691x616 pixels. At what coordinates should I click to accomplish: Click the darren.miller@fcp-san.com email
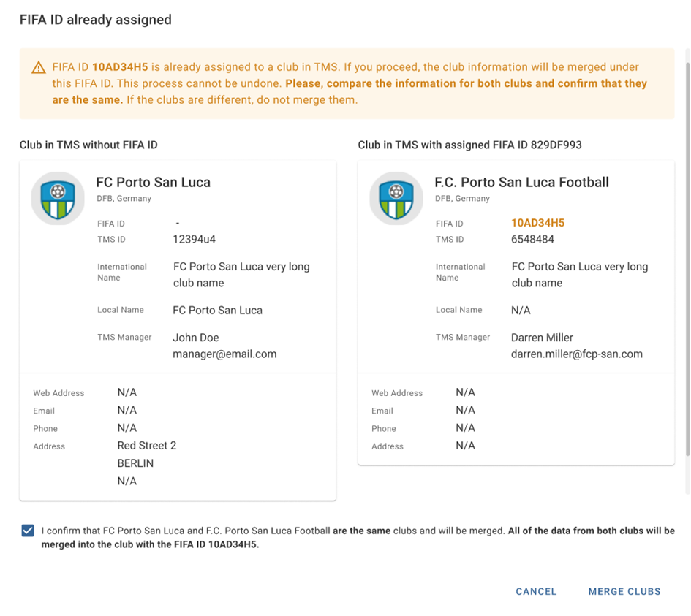click(577, 354)
